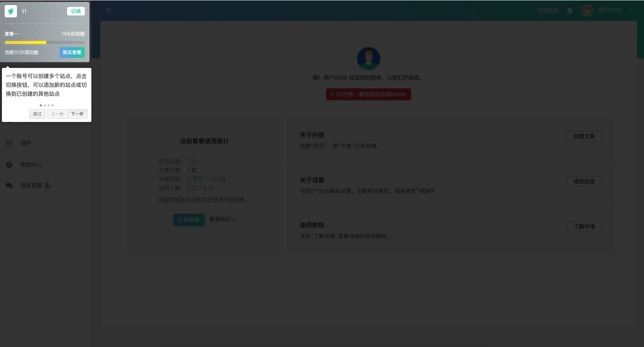Click the 用户9359 username in header
This screenshot has width=644, height=347.
point(610,10)
